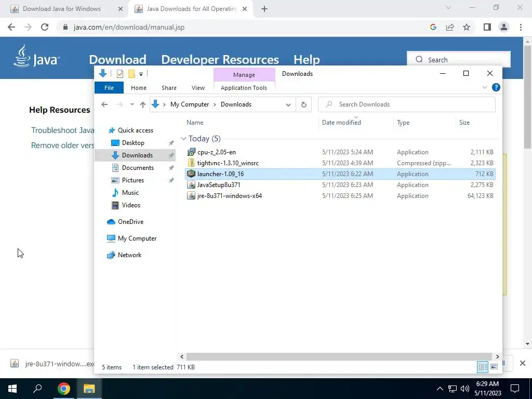The height and width of the screenshot is (399, 532).
Task: Open address bar history dropdown
Action: pyautogui.click(x=288, y=104)
